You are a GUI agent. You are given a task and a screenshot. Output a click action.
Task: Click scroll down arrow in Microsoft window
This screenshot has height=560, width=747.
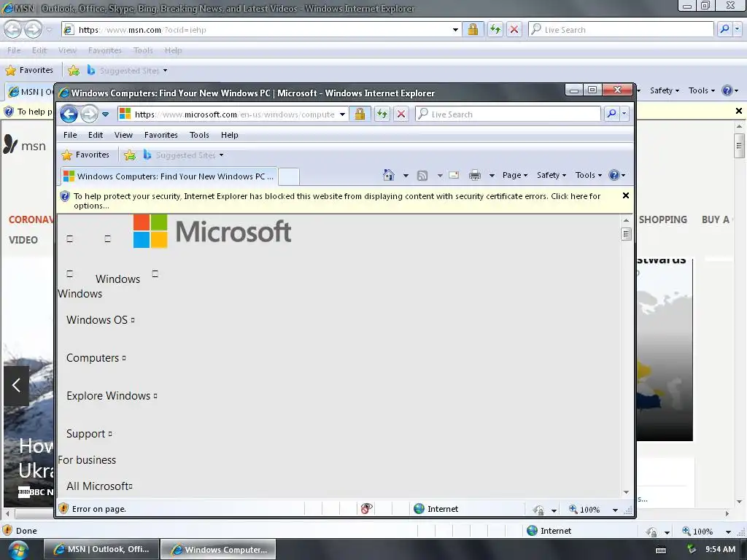pos(626,492)
